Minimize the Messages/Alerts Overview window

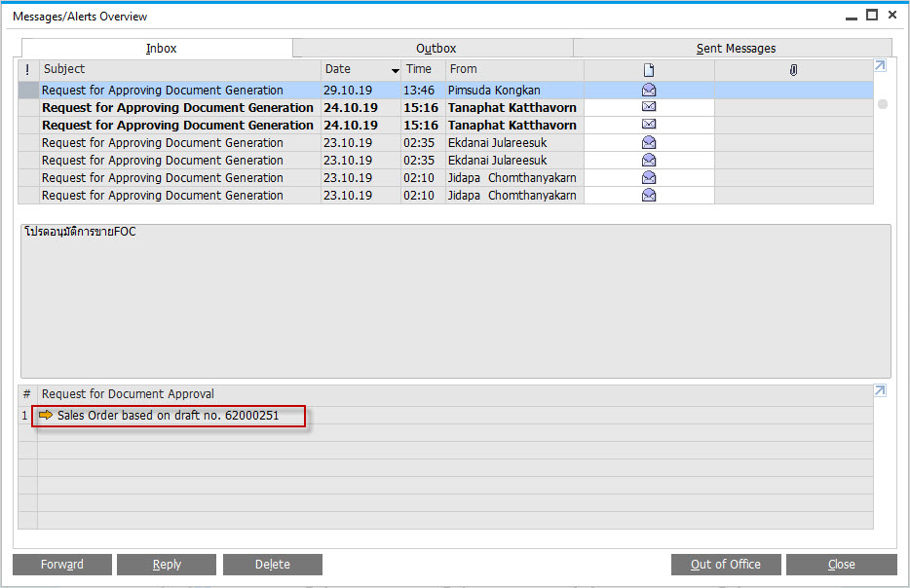[x=852, y=18]
